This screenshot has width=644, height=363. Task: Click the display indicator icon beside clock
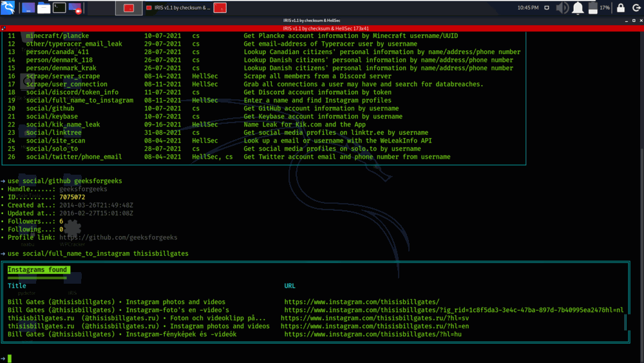coord(547,8)
